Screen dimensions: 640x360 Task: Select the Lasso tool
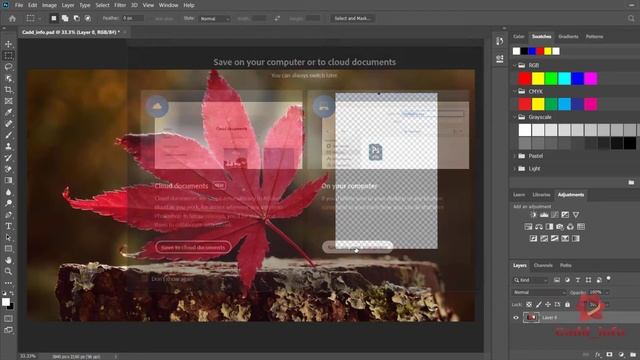[8, 67]
